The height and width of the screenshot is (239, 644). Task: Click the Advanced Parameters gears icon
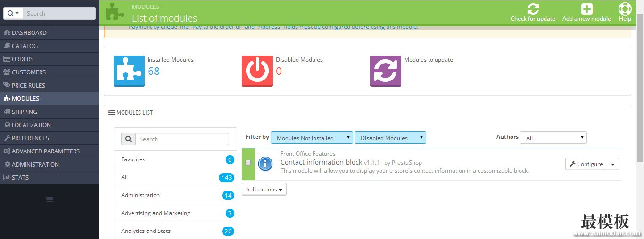coord(7,151)
